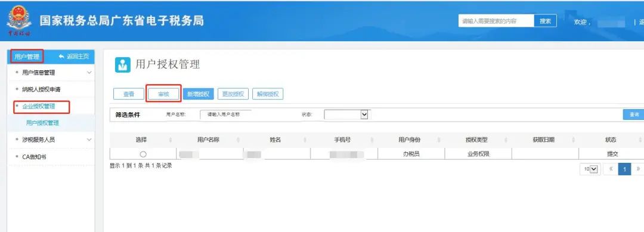Click the 国家税务总局广东省电子税务局 title
The image size is (644, 232).
(122, 21)
